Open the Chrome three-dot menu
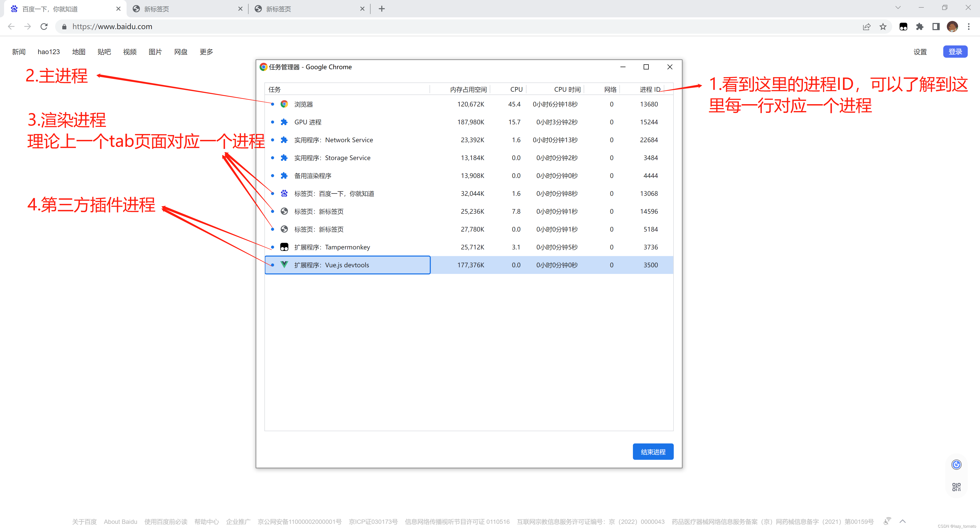The height and width of the screenshot is (531, 980). click(x=969, y=27)
